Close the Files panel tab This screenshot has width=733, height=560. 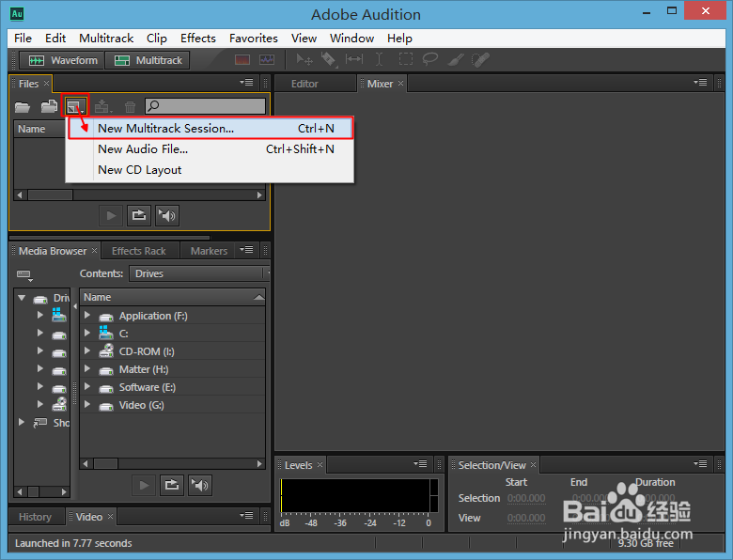pos(46,84)
